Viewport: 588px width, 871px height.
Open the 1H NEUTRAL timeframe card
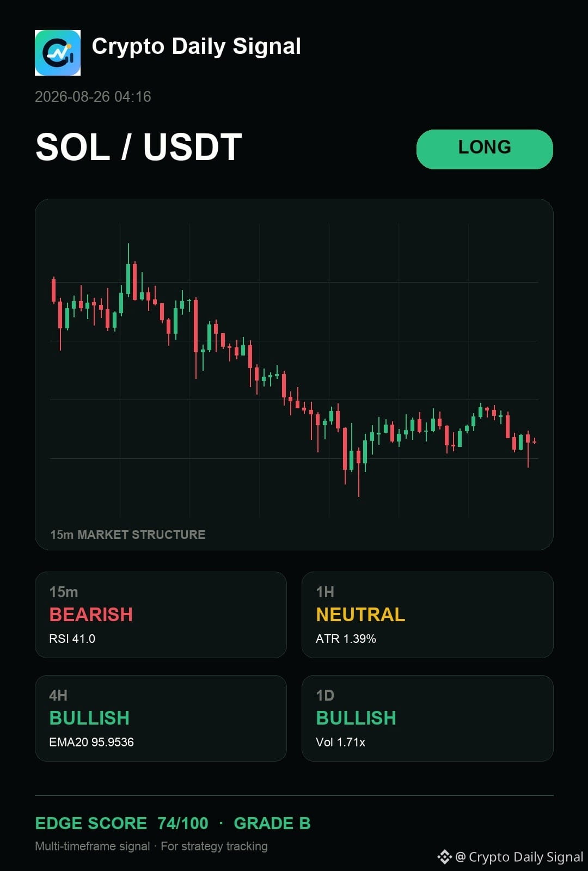427,615
